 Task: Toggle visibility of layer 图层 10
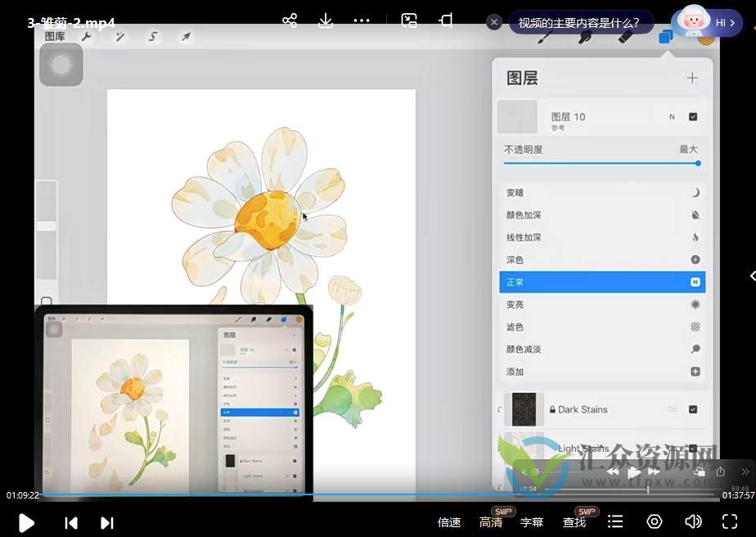click(693, 116)
